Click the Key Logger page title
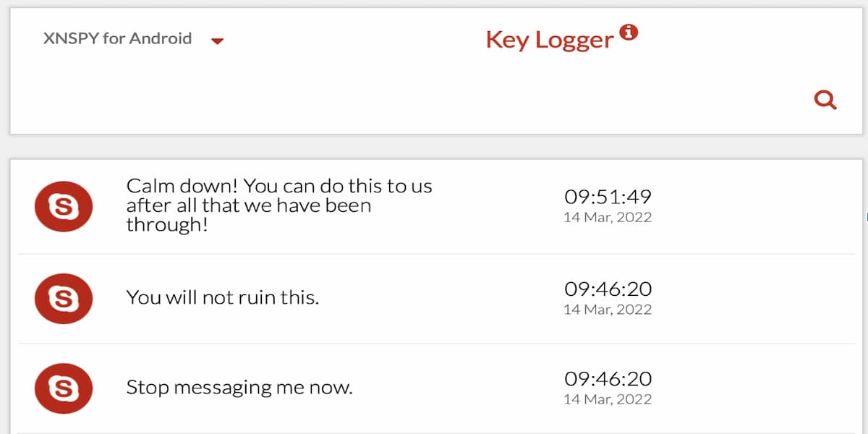Image resolution: width=868 pixels, height=434 pixels. (549, 40)
